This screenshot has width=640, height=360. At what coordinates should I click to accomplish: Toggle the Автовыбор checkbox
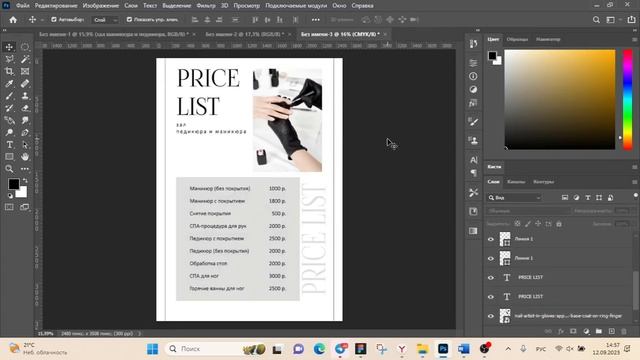(54, 20)
